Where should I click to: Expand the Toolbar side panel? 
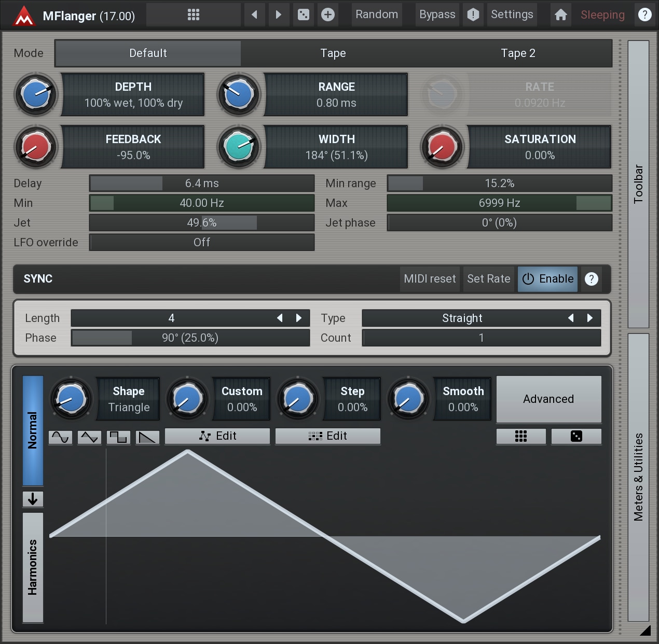[x=638, y=184]
